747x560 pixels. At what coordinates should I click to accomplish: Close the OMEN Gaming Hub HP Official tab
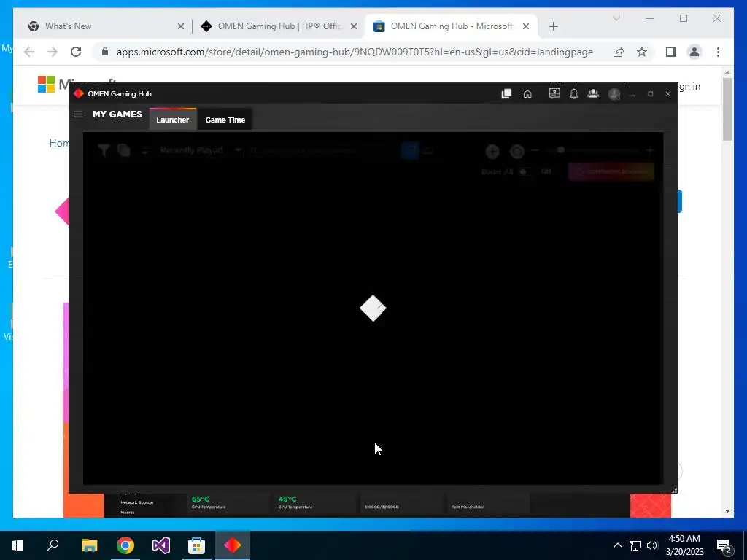coord(354,26)
